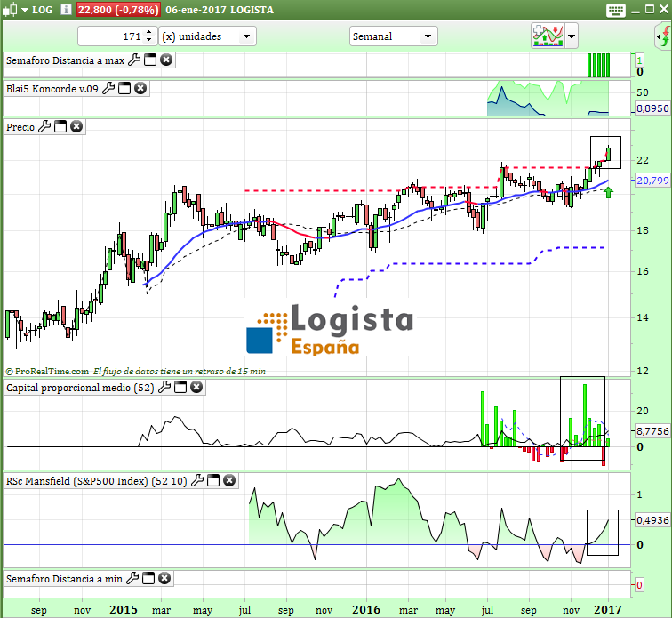Click the RSc Mansfield (S&P500 Index) label
This screenshot has width=672, height=618.
coord(96,481)
